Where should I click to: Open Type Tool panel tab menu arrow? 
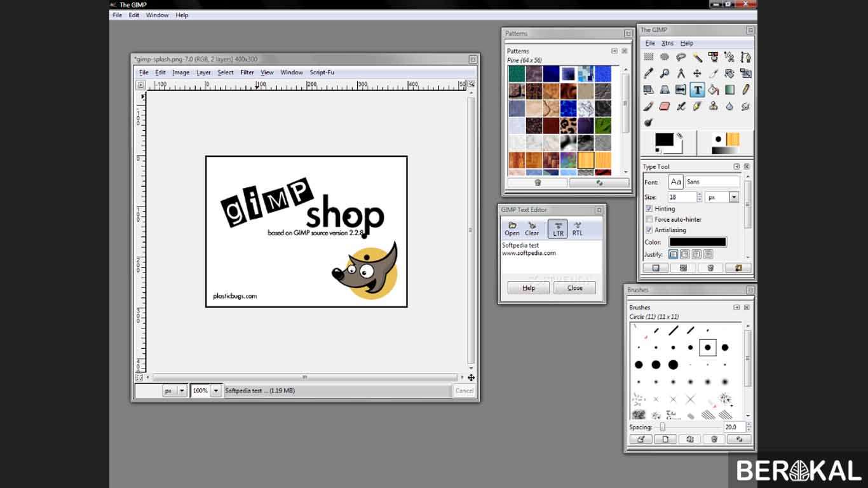(x=736, y=166)
